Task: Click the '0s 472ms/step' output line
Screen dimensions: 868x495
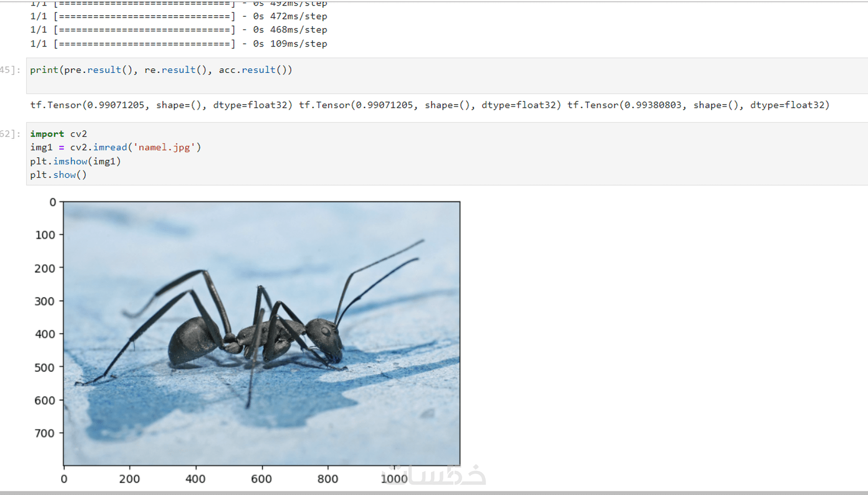Action: pyautogui.click(x=179, y=16)
